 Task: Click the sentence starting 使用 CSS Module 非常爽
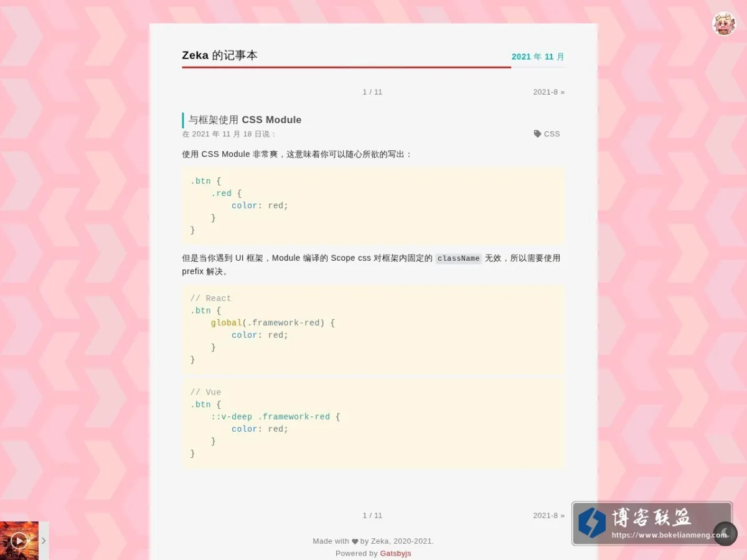tap(297, 154)
